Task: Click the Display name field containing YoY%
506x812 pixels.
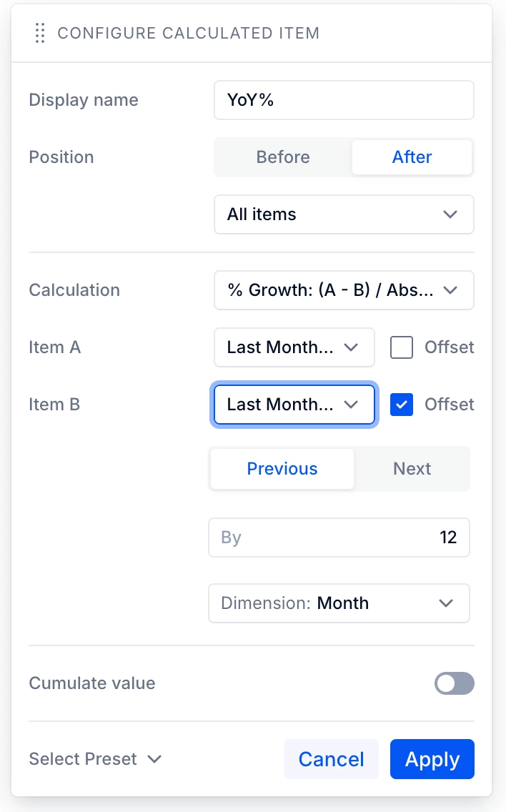Action: pyautogui.click(x=344, y=100)
